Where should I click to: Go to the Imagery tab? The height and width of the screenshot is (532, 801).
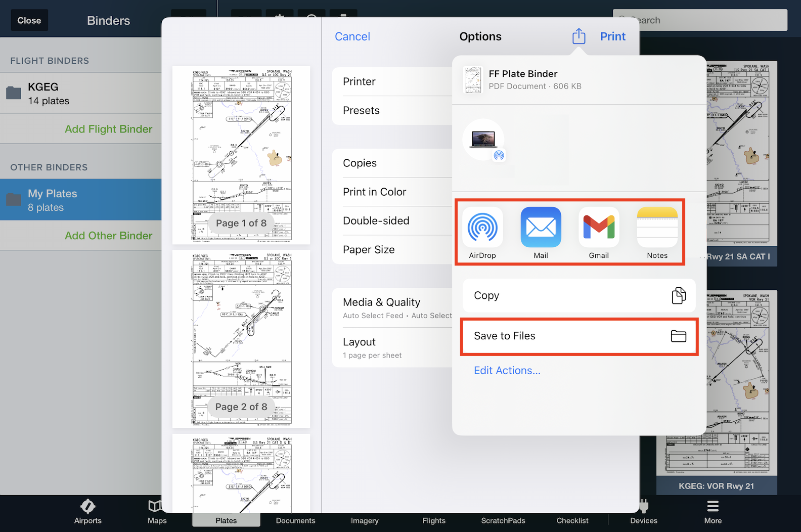click(365, 520)
